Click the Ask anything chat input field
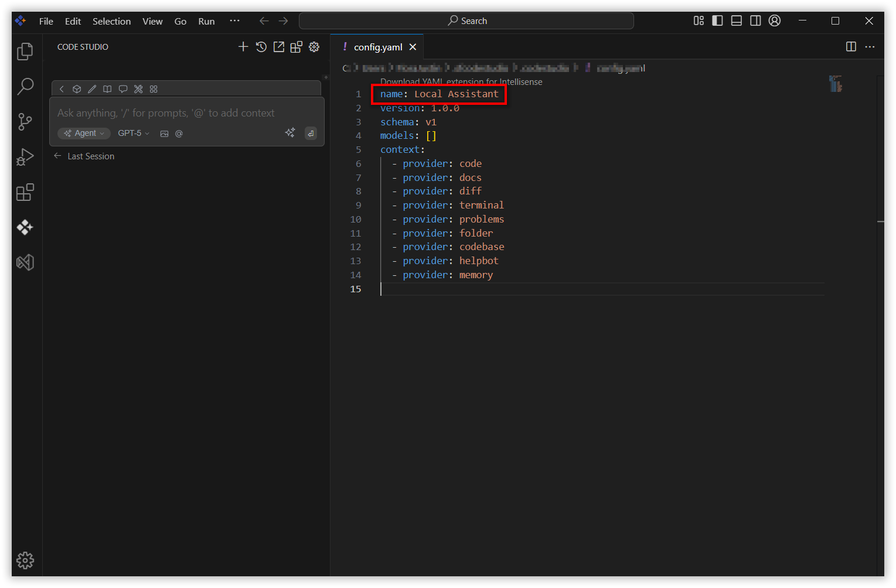 (x=176, y=113)
